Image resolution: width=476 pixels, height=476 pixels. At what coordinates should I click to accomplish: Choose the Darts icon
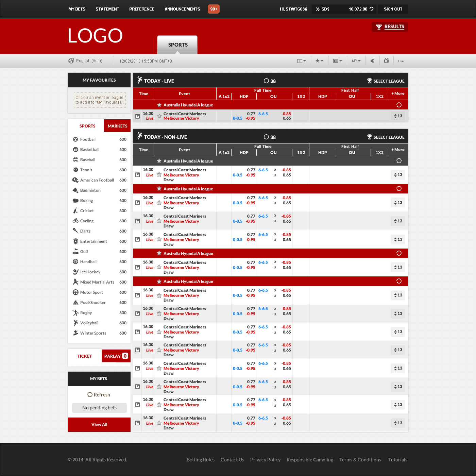point(75,231)
